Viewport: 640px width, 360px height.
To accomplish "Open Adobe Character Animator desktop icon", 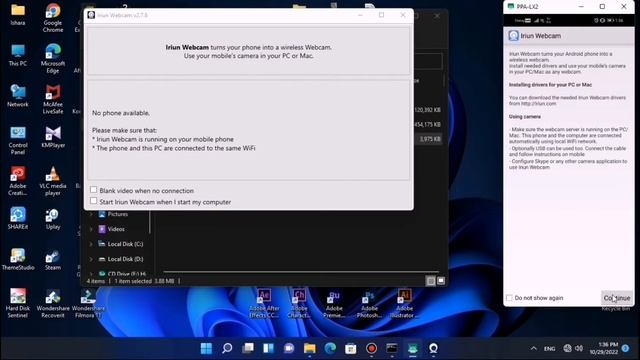I will pyautogui.click(x=299, y=303).
